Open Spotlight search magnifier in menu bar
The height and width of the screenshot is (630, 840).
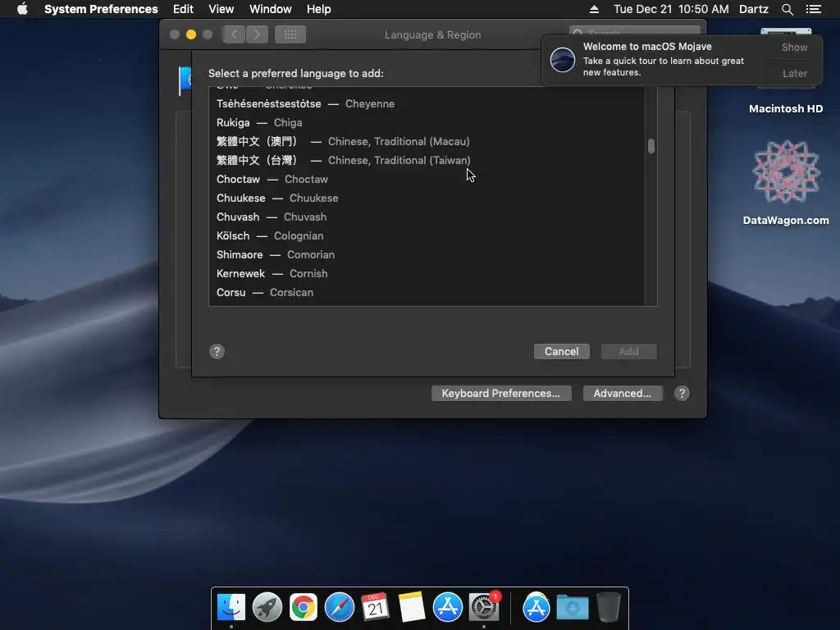(787, 9)
